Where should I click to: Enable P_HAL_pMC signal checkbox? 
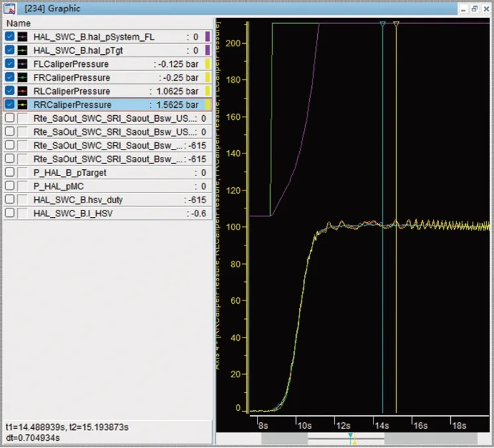pyautogui.click(x=10, y=186)
